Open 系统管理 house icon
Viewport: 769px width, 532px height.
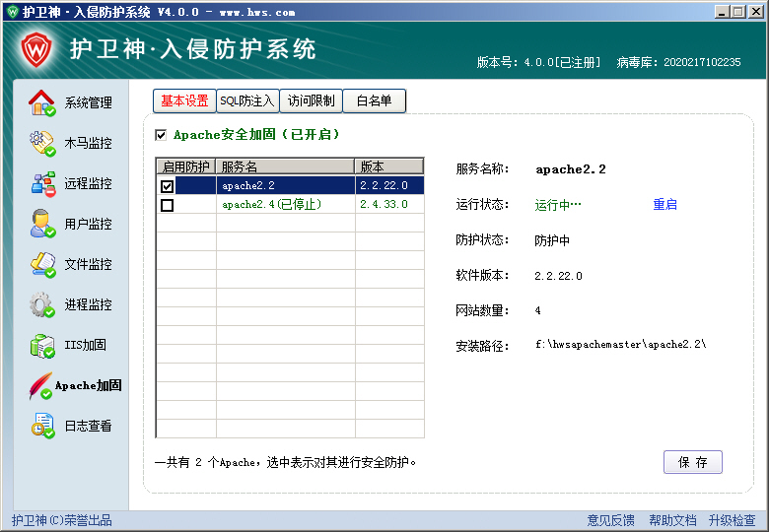pyautogui.click(x=41, y=102)
